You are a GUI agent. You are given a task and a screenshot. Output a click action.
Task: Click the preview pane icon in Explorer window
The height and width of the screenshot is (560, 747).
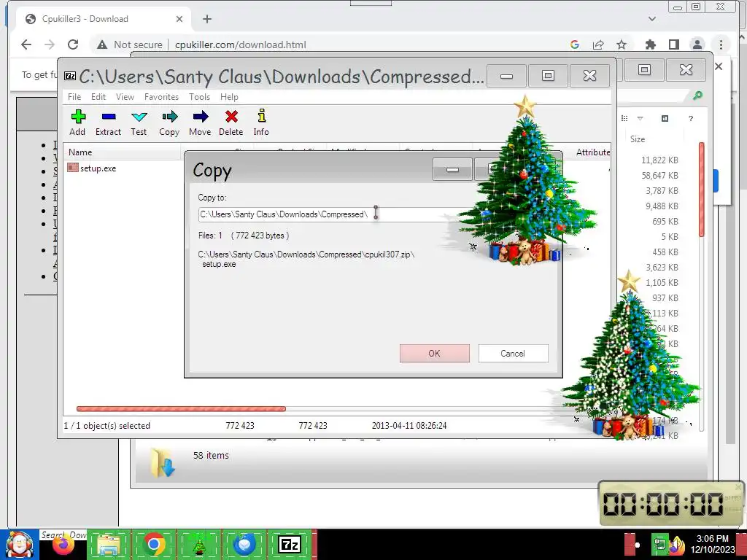[665, 119]
